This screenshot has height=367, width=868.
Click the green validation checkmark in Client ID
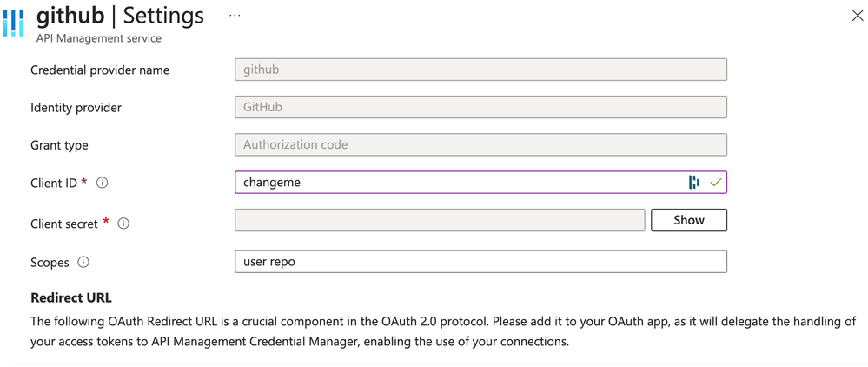point(715,182)
